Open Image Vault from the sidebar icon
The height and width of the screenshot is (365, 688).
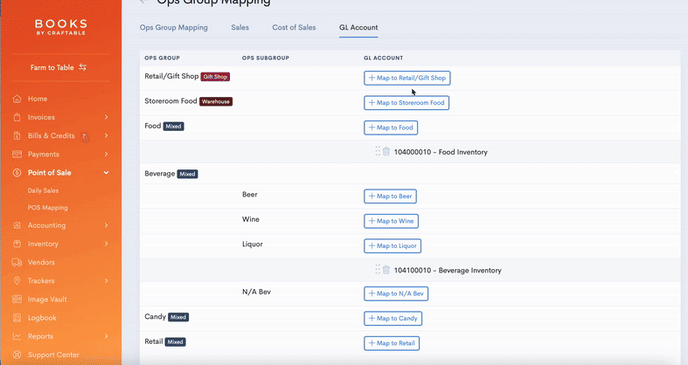point(17,299)
